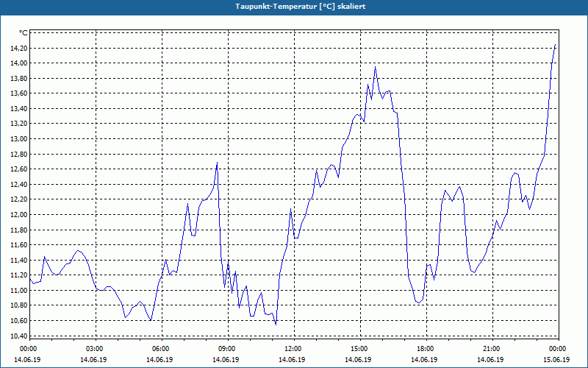The image size is (588, 368).
Task: Click the 14,00 y-axis value
Action: point(20,63)
